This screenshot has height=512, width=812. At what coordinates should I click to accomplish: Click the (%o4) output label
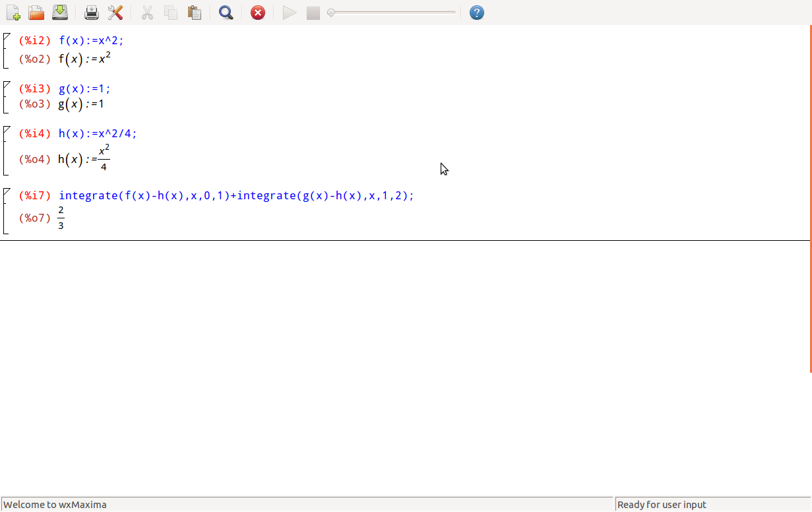click(x=35, y=159)
